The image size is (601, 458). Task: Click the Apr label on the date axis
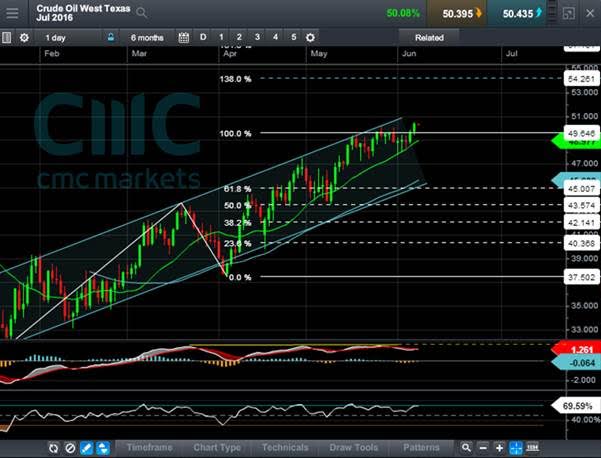tap(230, 54)
